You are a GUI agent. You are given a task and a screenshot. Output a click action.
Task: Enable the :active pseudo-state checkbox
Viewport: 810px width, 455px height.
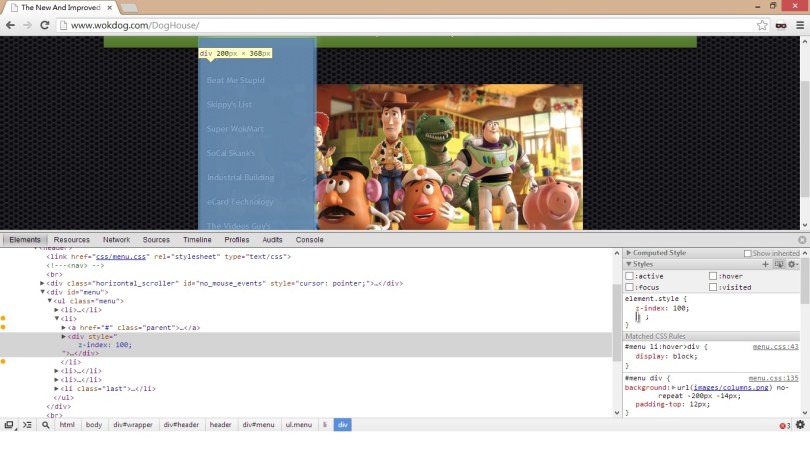(630, 276)
